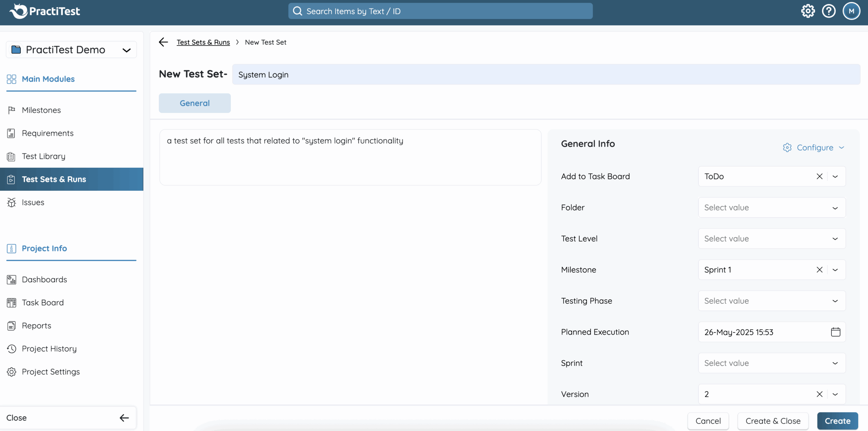This screenshot has width=868, height=431.
Task: Click the Project History clock icon
Action: (x=12, y=349)
